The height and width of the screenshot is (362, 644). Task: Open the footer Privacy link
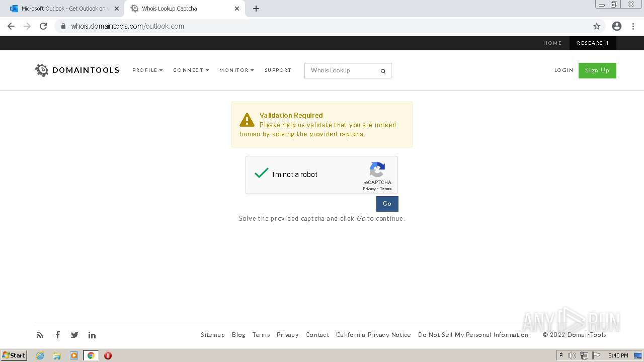(287, 335)
